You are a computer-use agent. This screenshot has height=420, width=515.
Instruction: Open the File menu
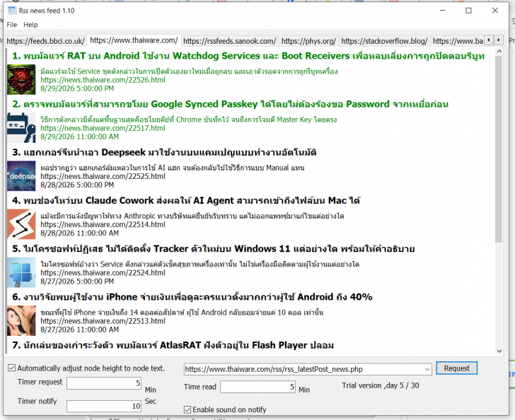click(x=12, y=25)
